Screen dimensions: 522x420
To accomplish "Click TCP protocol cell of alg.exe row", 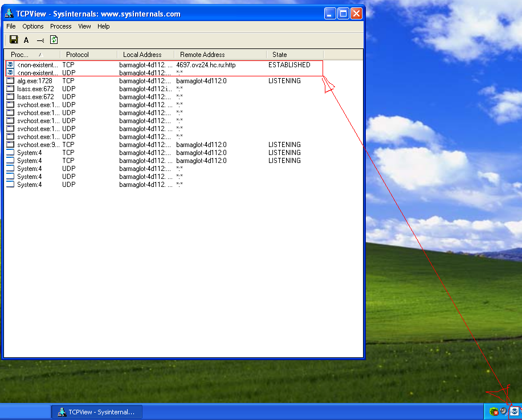I will click(68, 81).
